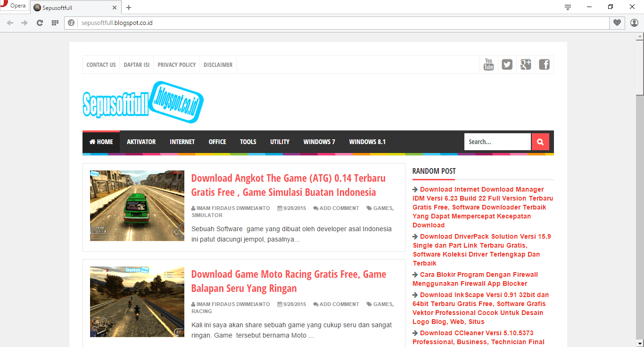Open the blog's YouTube channel icon
The image size is (644, 347).
pos(488,65)
